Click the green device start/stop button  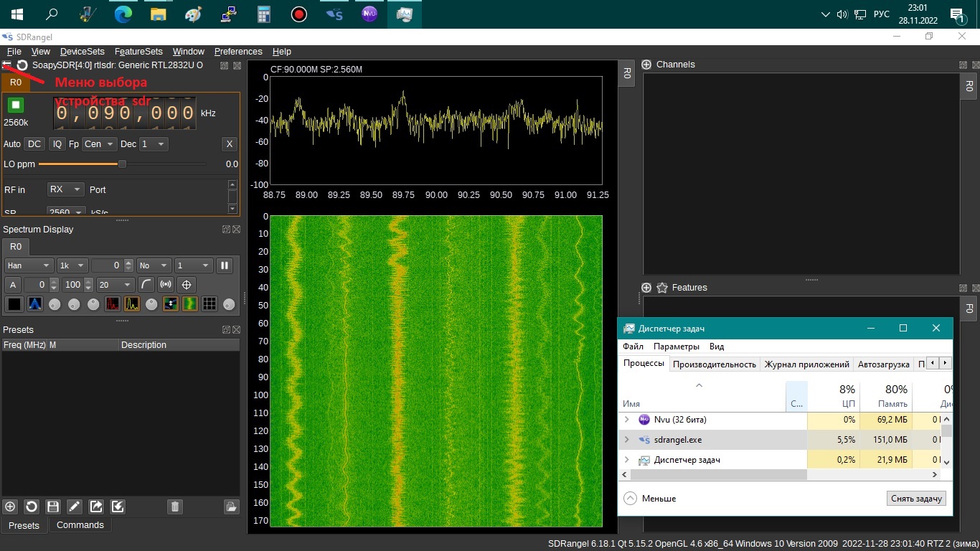pyautogui.click(x=16, y=105)
